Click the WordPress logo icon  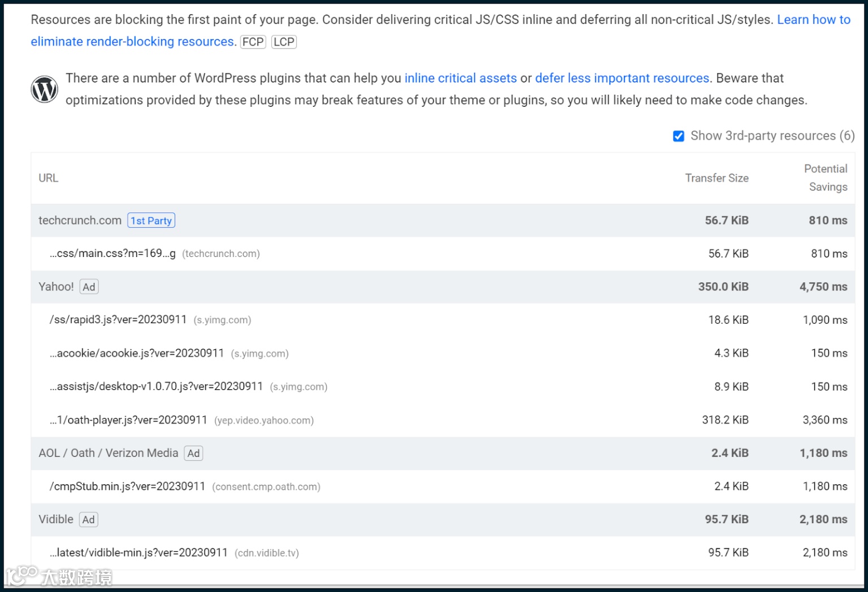(x=45, y=89)
